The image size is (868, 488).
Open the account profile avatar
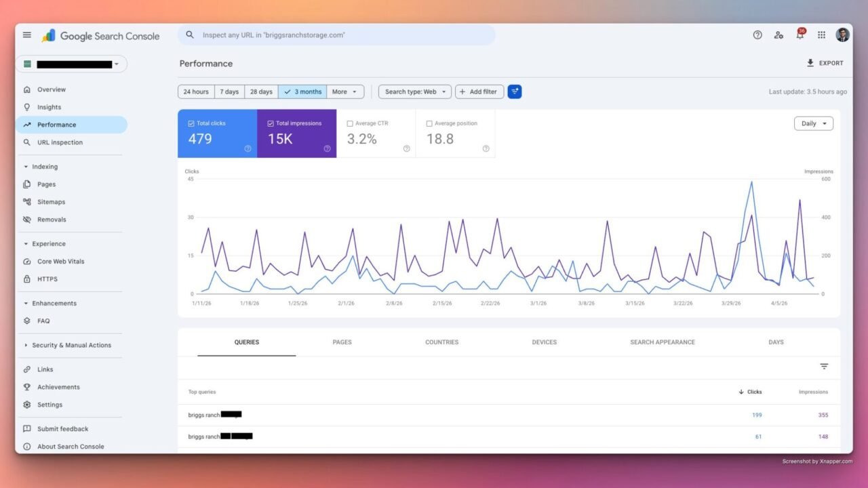(842, 35)
